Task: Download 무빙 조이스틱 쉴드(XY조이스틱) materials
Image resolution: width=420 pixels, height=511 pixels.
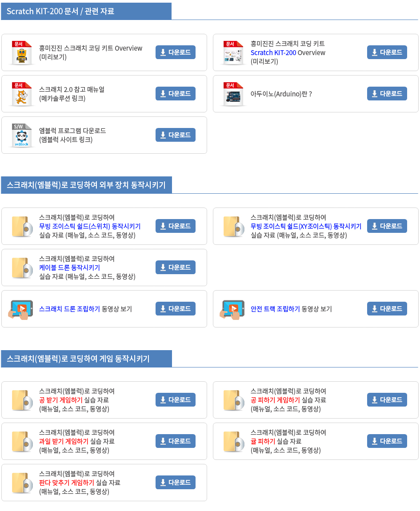Action: pos(387,226)
